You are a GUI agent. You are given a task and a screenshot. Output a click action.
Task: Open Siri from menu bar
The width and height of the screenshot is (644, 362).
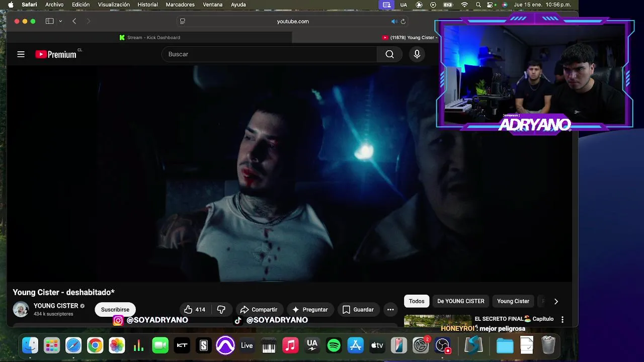505,5
